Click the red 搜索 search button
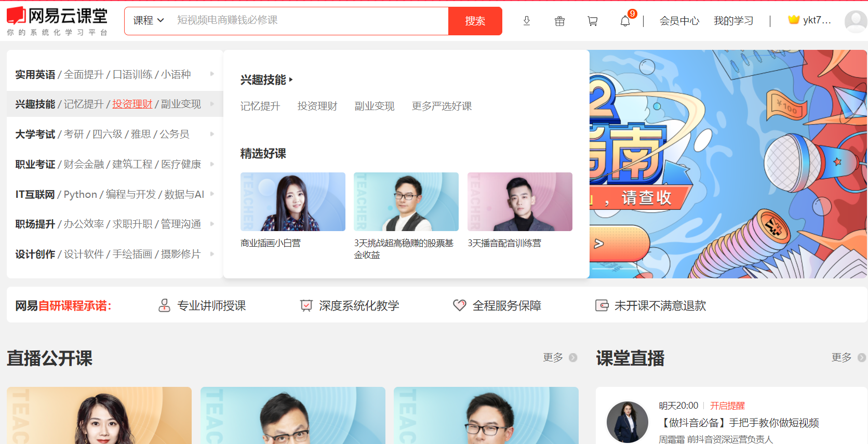The width and height of the screenshot is (868, 444). (x=475, y=21)
